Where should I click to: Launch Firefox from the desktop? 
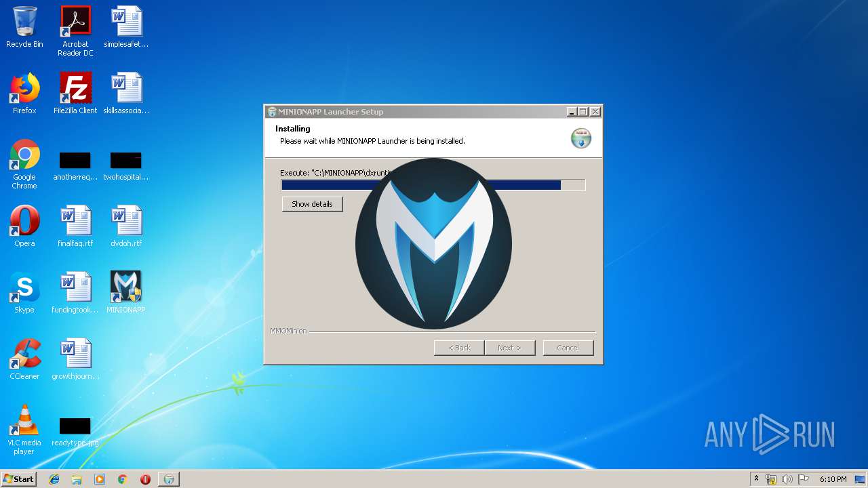[24, 94]
